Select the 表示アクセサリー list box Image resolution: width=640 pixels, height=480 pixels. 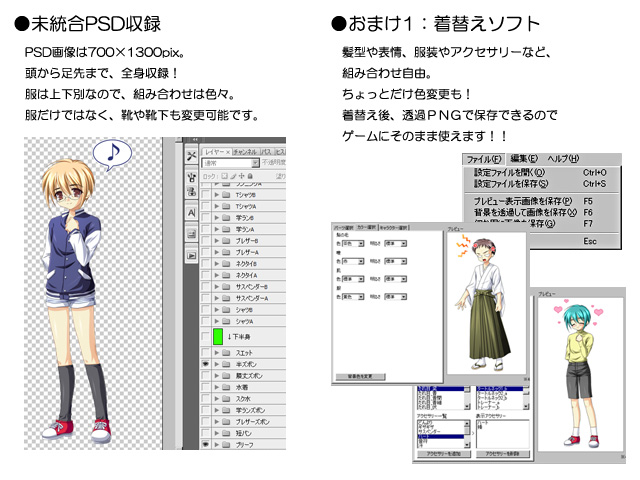pyautogui.click(x=503, y=434)
